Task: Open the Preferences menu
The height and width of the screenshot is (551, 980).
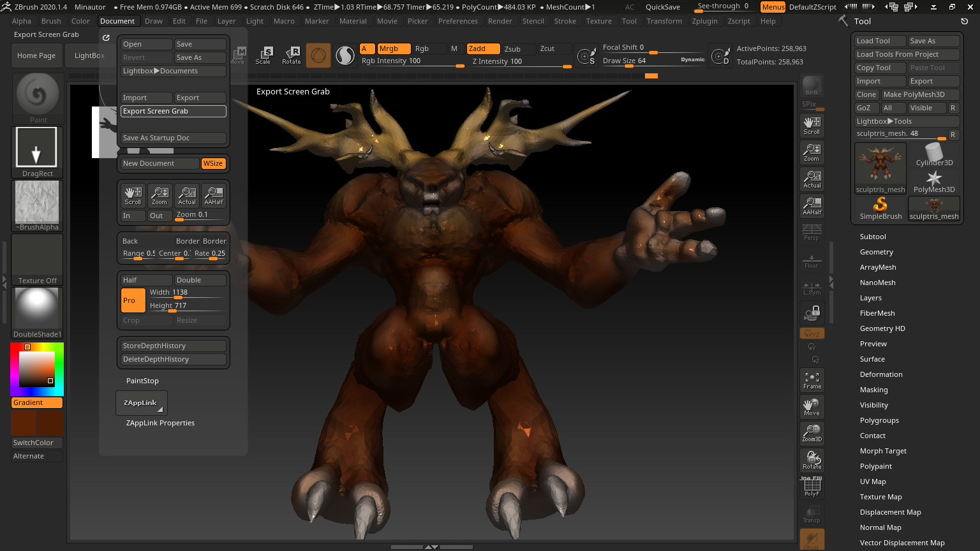Action: point(458,21)
